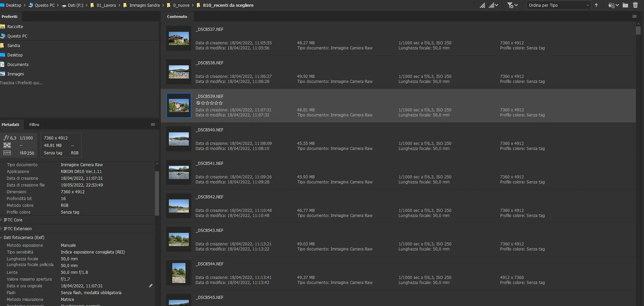
Task: Click 'Senza flash, modalità obbligatoria' value
Action: click(x=91, y=292)
